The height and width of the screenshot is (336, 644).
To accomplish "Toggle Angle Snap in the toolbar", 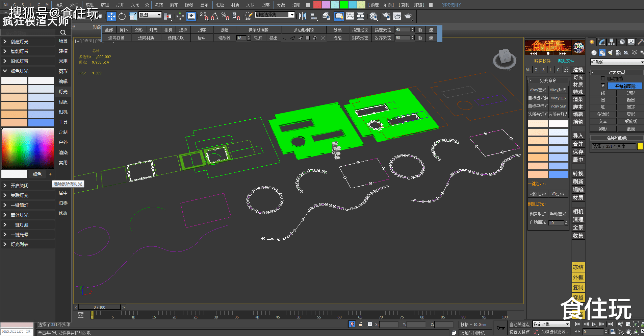I will [x=215, y=16].
